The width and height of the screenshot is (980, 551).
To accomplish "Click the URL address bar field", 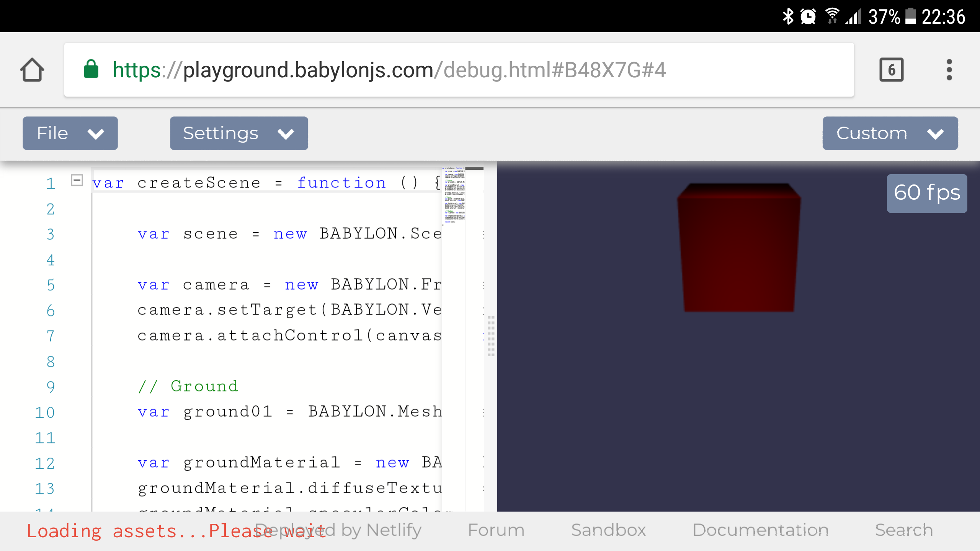I will coord(459,70).
